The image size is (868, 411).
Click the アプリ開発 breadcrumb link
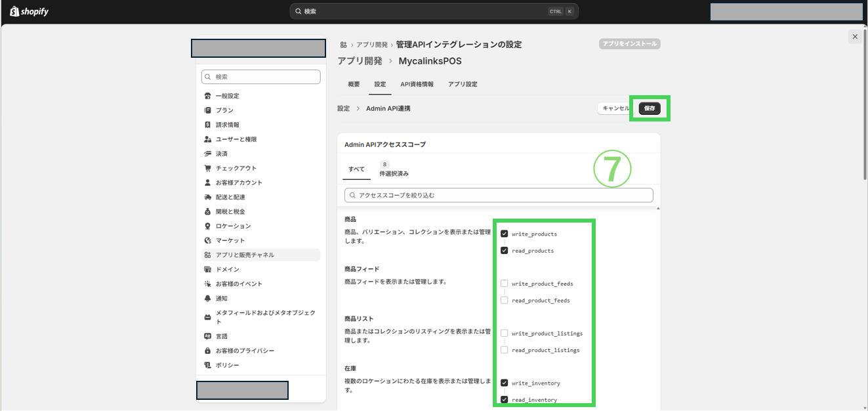point(371,45)
